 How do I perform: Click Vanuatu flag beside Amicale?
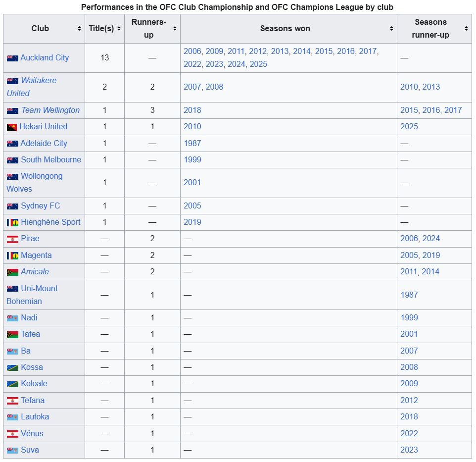pyautogui.click(x=12, y=272)
